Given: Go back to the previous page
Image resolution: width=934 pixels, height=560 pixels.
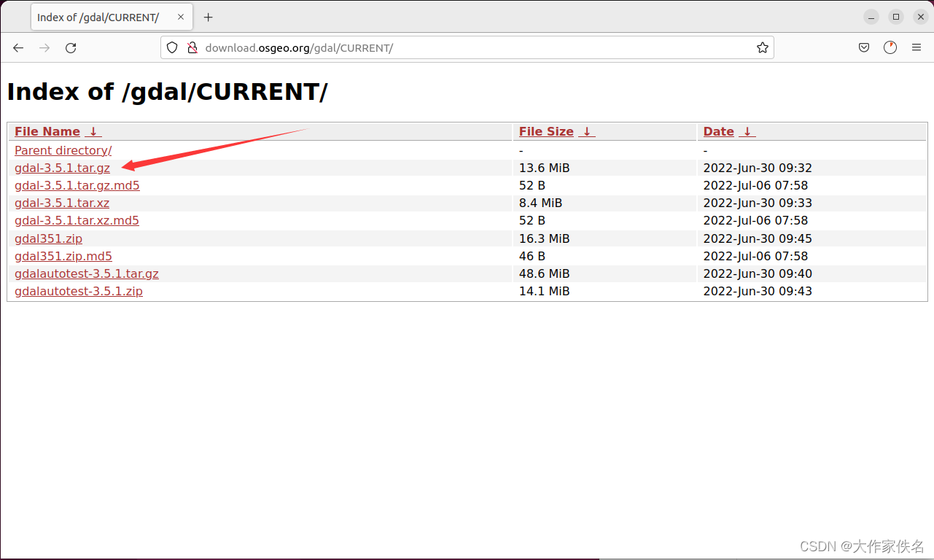Looking at the screenshot, I should point(18,48).
